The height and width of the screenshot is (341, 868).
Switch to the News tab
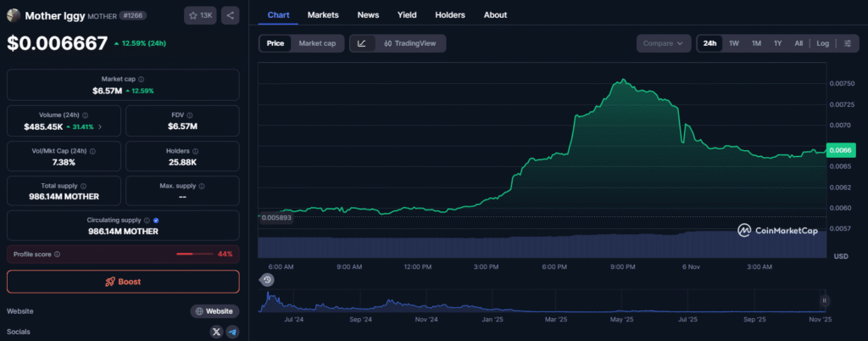coord(368,15)
